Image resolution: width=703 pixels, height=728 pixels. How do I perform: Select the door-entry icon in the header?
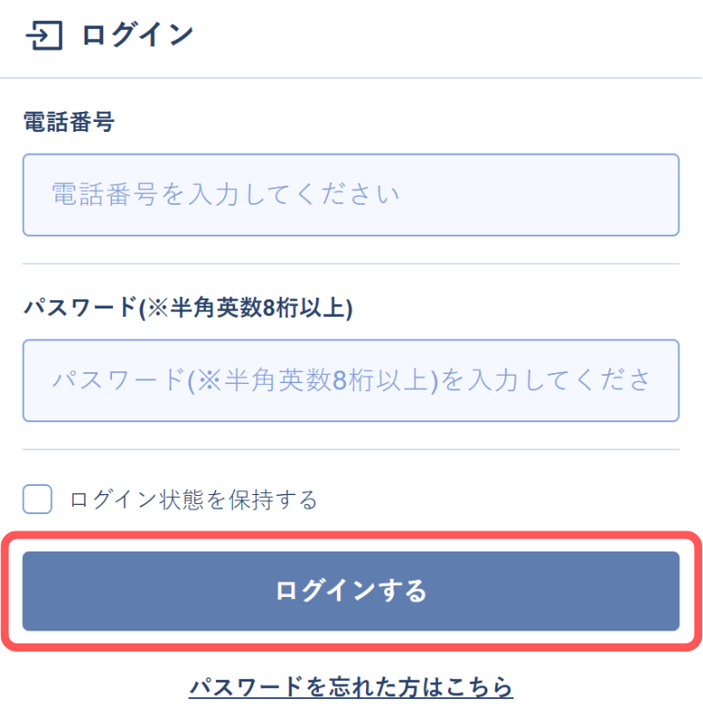[x=43, y=35]
